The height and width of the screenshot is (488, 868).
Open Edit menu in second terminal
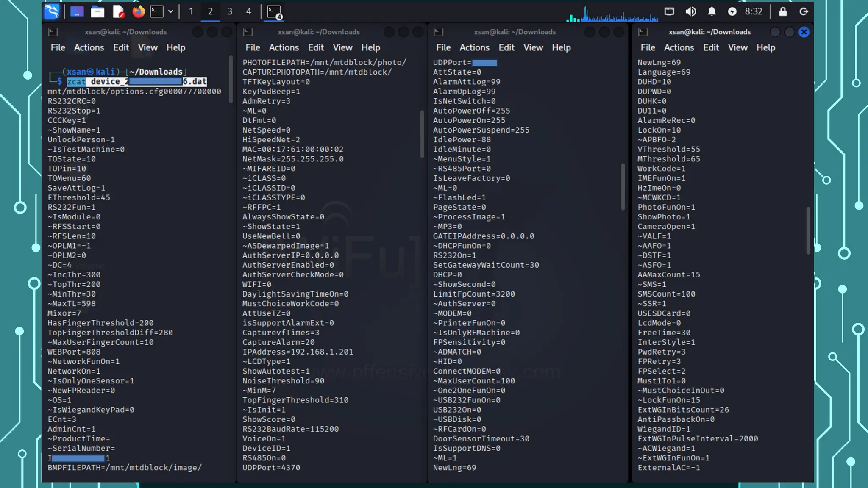pyautogui.click(x=316, y=47)
